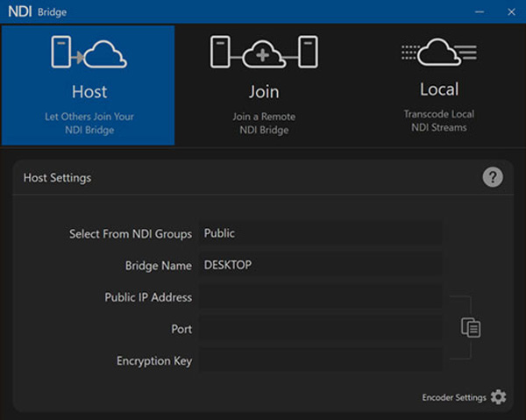Image resolution: width=526 pixels, height=420 pixels.
Task: Click the Encryption Key label
Action: 154,361
